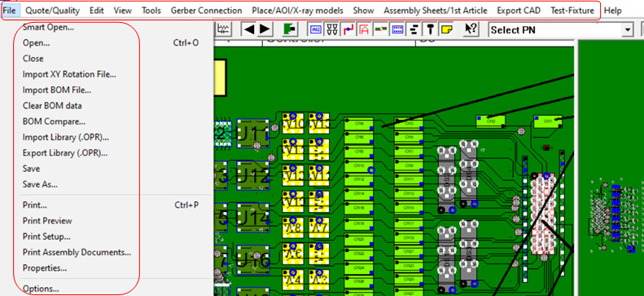This screenshot has height=296, width=644.
Task: Open the Gerber Connection menu
Action: click(206, 11)
